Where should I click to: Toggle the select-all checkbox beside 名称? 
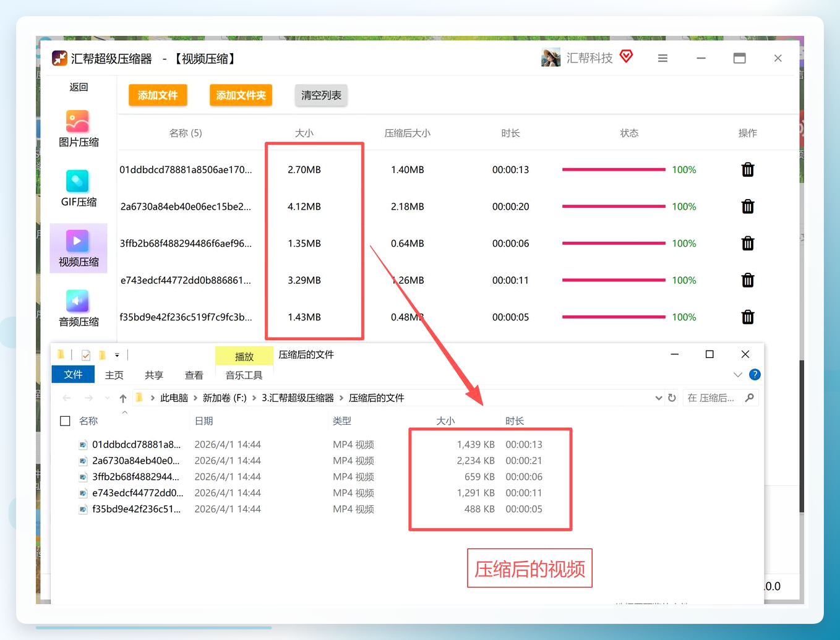[65, 421]
